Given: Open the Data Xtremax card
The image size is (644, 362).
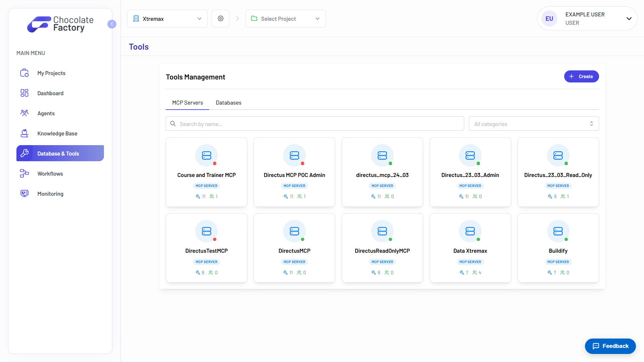Looking at the screenshot, I should click(470, 248).
